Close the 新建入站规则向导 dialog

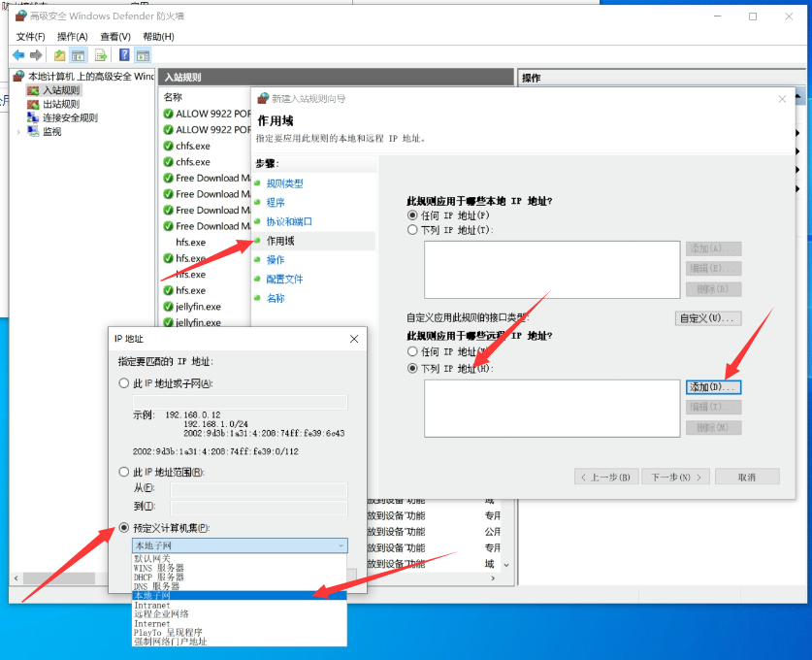(782, 98)
